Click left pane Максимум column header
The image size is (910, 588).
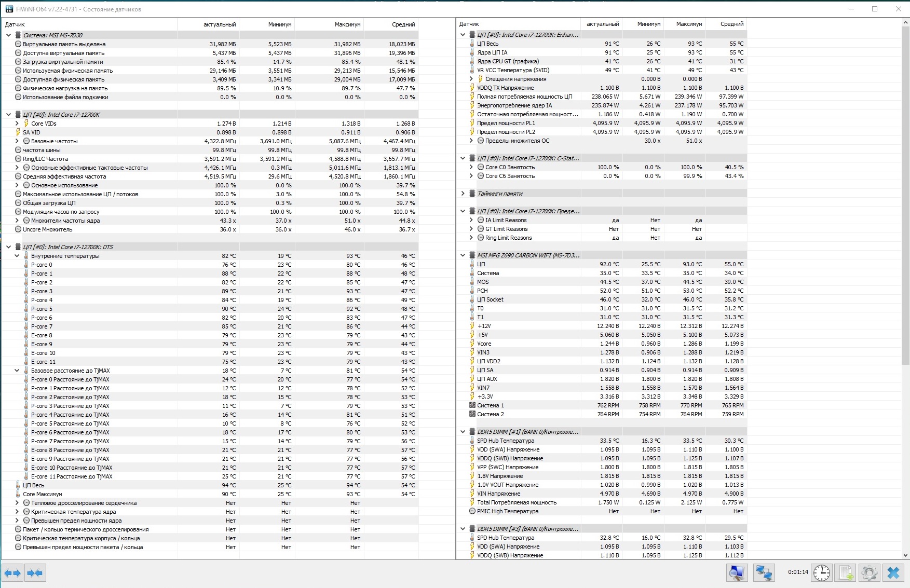pyautogui.click(x=329, y=24)
